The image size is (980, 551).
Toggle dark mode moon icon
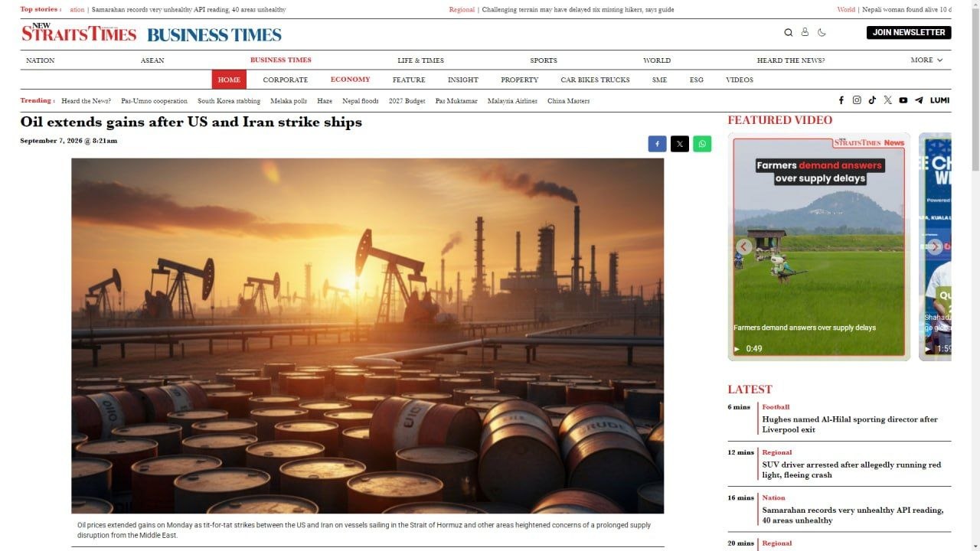pyautogui.click(x=822, y=32)
